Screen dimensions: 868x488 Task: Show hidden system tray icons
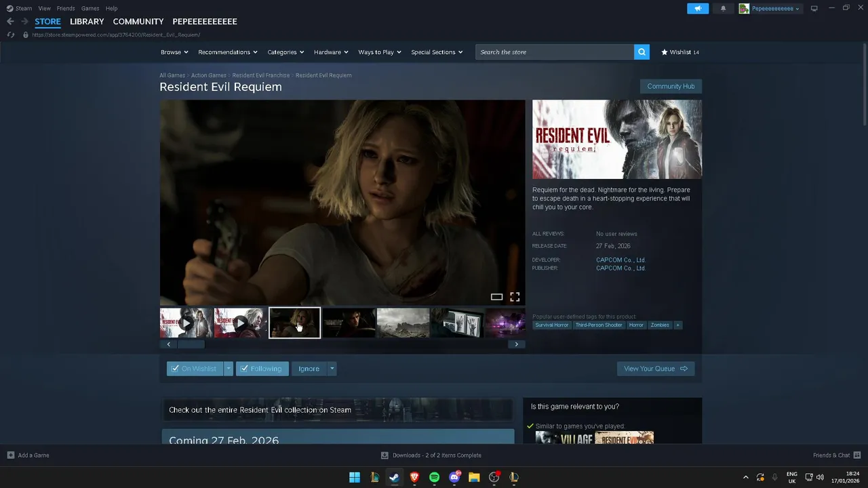coord(746,477)
